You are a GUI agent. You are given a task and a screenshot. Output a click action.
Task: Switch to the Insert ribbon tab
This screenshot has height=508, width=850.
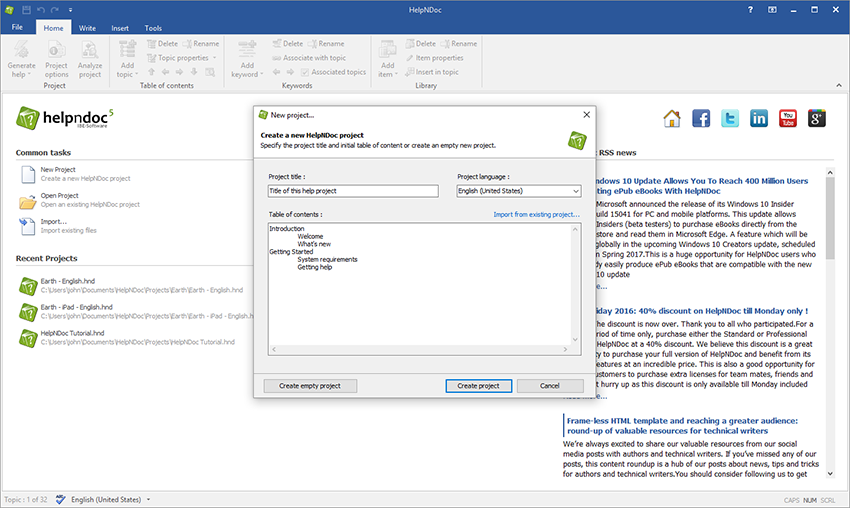[x=120, y=28]
